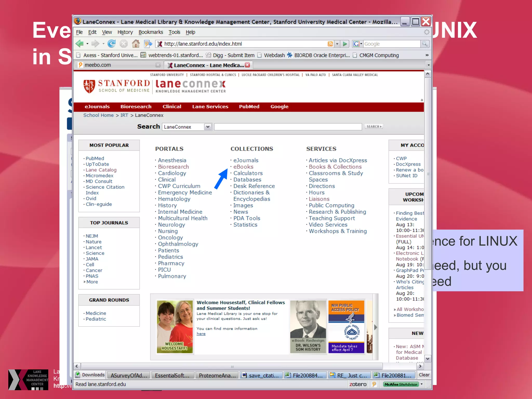Open the Digg - Submit Item bookmark
The image size is (532, 399).
pyautogui.click(x=230, y=55)
